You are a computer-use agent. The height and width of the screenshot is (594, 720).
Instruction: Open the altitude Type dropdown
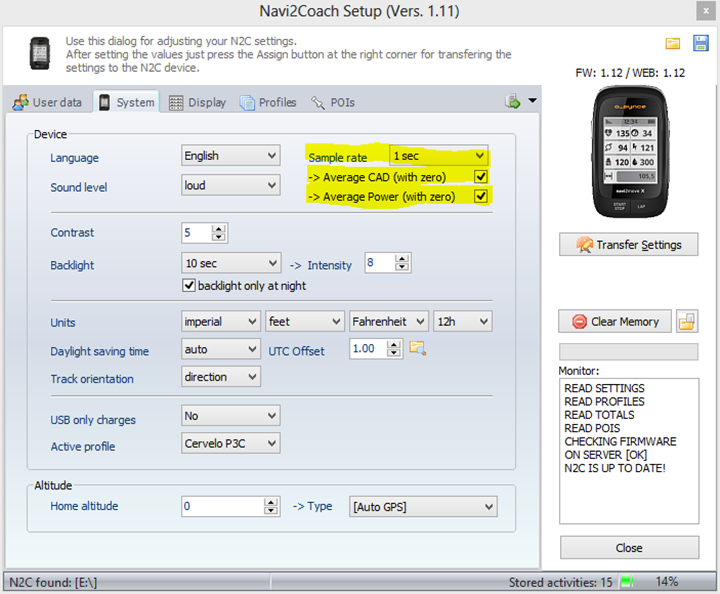[423, 507]
